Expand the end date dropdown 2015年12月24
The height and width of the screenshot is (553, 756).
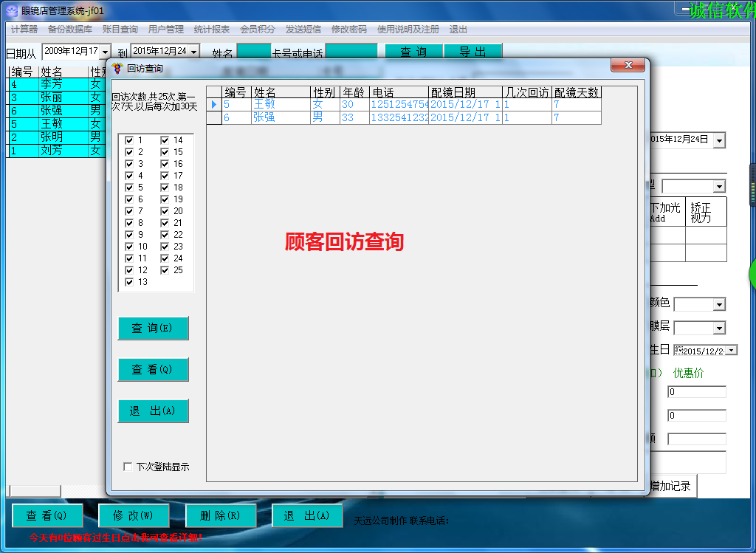pos(193,52)
